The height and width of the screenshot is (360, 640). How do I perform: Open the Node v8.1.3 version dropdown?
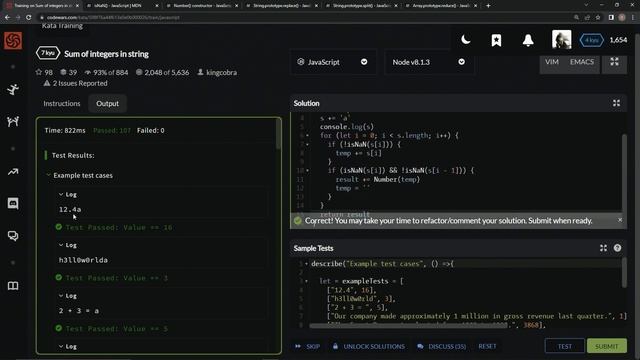[x=429, y=62]
